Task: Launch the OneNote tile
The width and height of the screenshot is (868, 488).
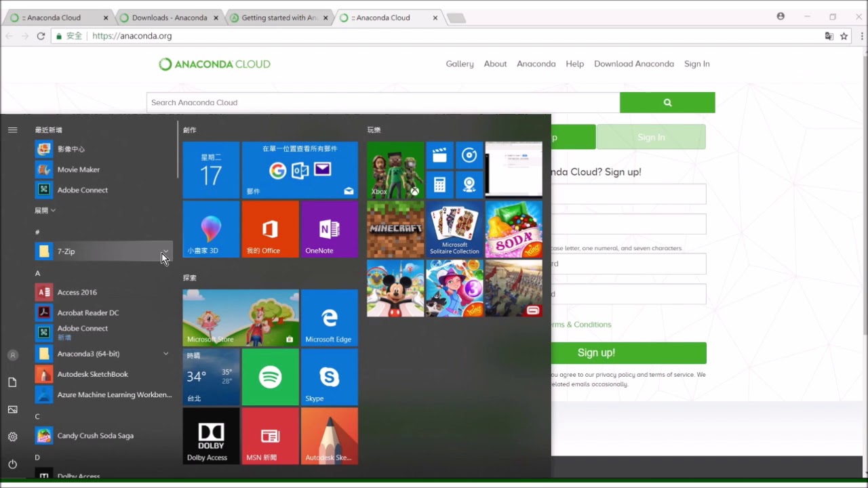Action: [x=330, y=229]
